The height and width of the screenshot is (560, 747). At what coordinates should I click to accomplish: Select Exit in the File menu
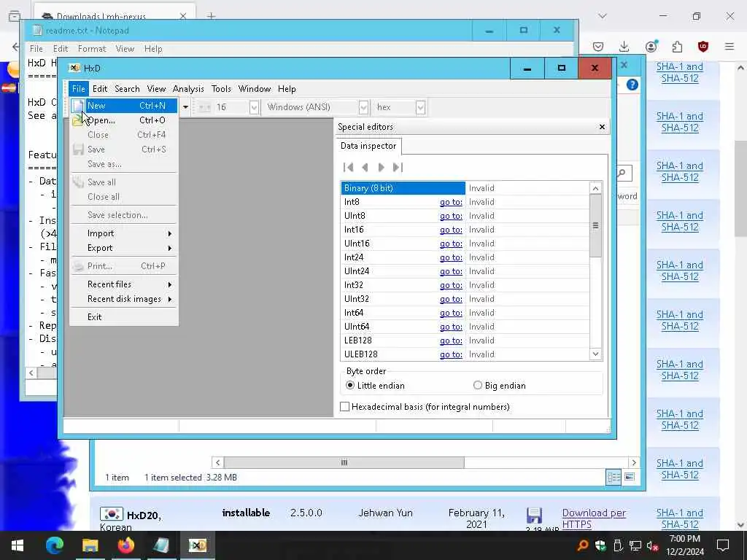[124, 317]
